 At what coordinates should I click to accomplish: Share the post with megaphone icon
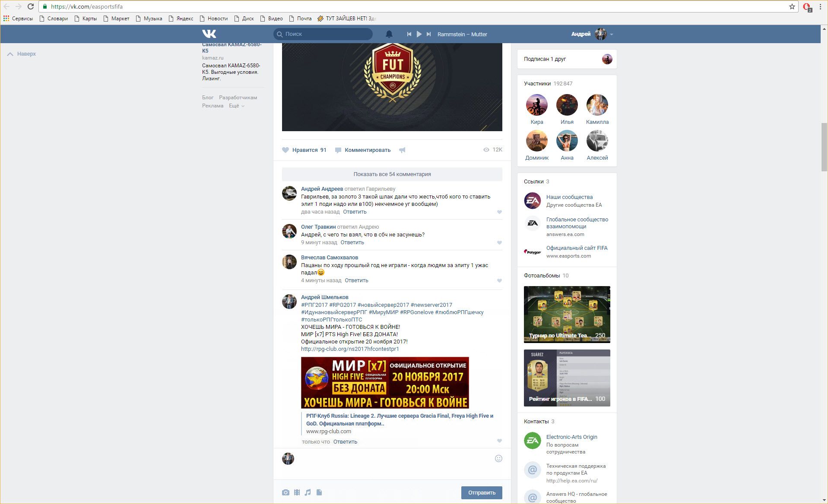tap(402, 150)
